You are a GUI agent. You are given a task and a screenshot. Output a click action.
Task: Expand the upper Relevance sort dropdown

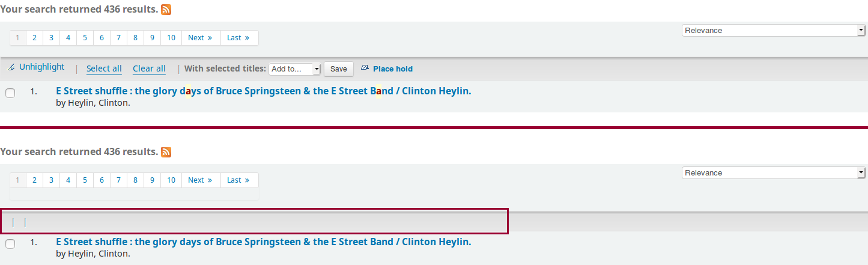[x=773, y=31]
